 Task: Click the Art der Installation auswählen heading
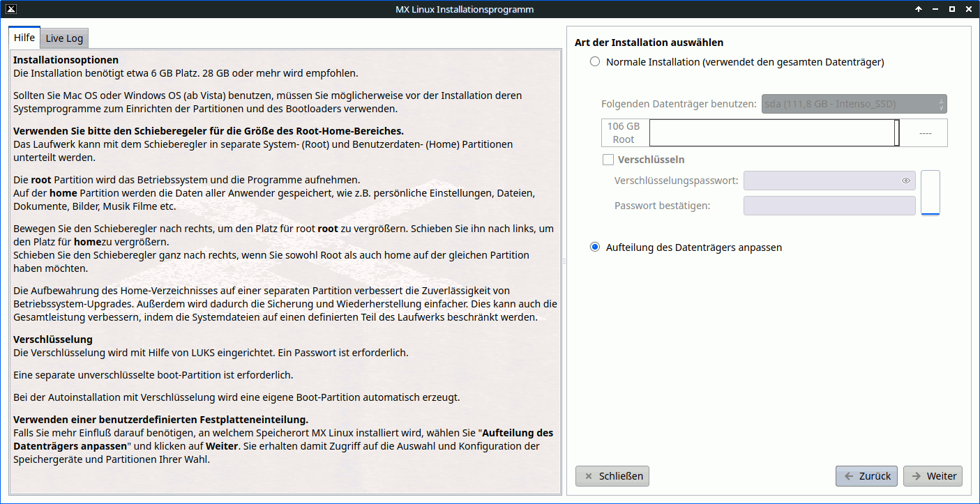click(x=649, y=43)
